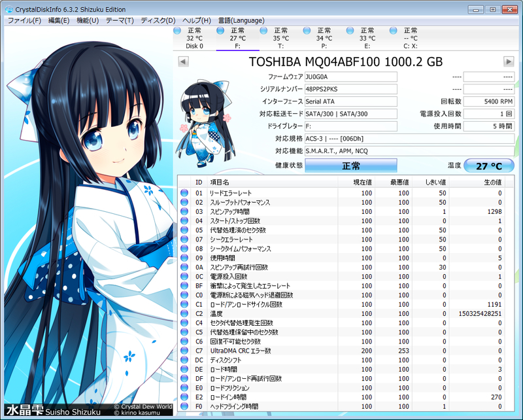Open the ヘルプ(H) menu
Image resolution: width=523 pixels, height=420 pixels.
197,21
